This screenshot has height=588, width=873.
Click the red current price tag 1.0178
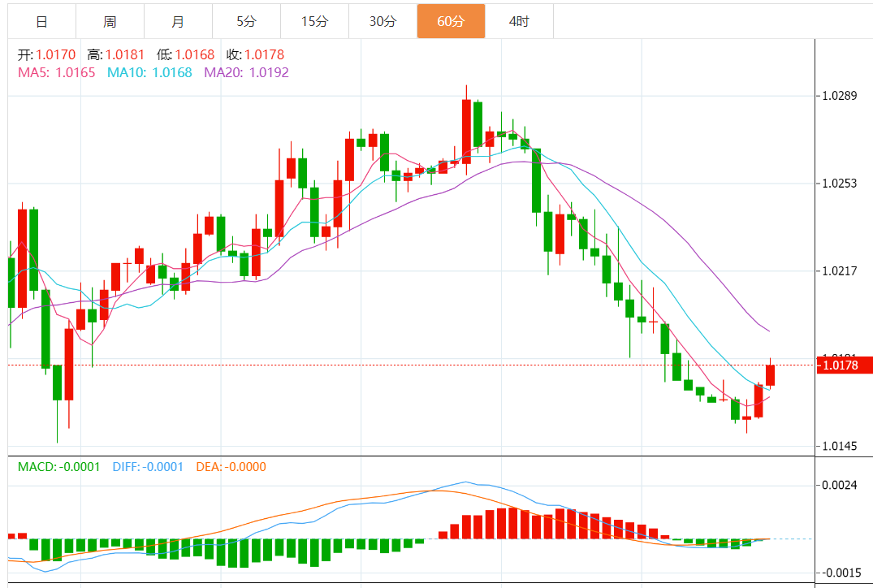tap(844, 365)
